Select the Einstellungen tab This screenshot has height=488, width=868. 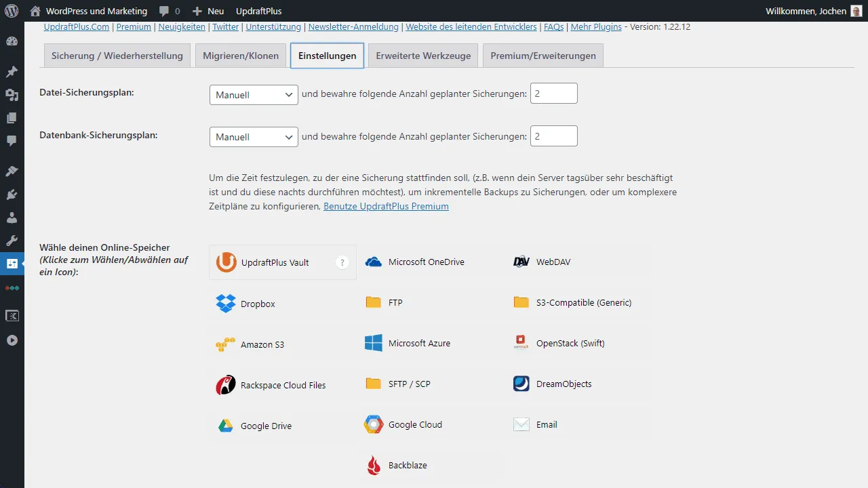click(327, 56)
